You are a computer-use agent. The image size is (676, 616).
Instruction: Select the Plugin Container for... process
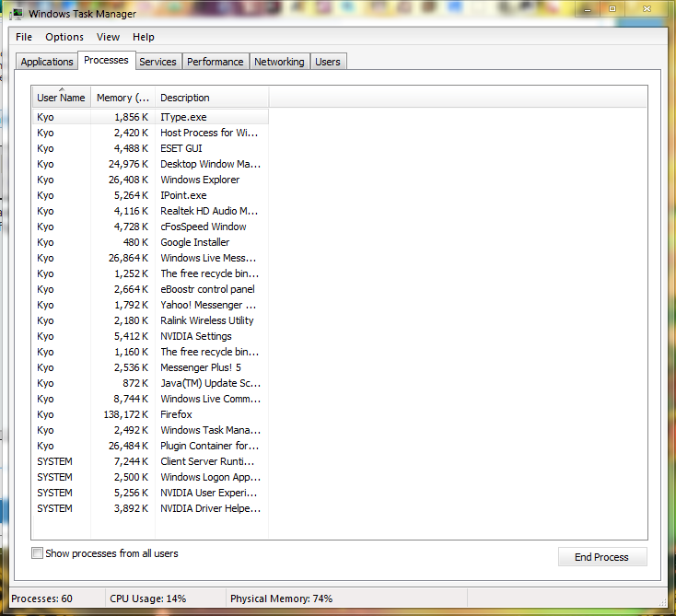click(150, 446)
